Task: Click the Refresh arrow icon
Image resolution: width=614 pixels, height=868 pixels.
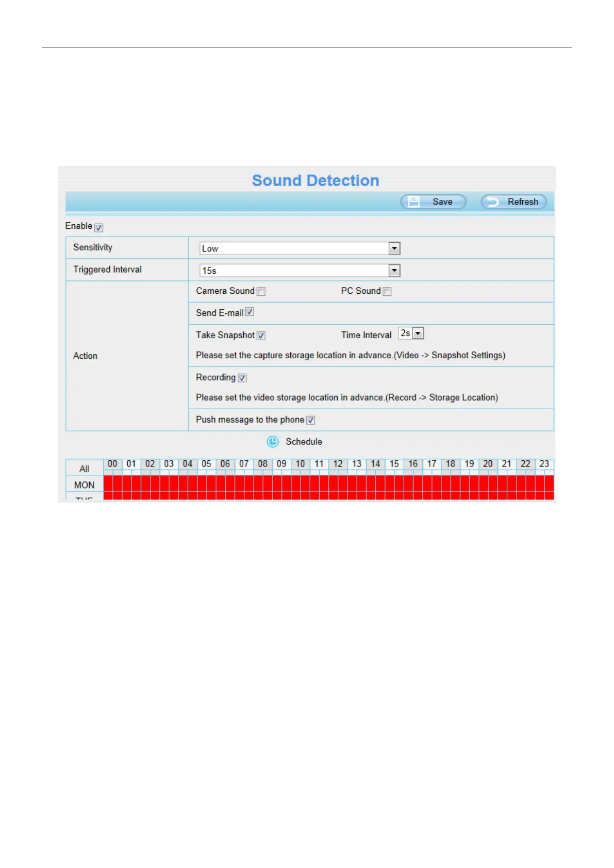Action: (x=493, y=202)
